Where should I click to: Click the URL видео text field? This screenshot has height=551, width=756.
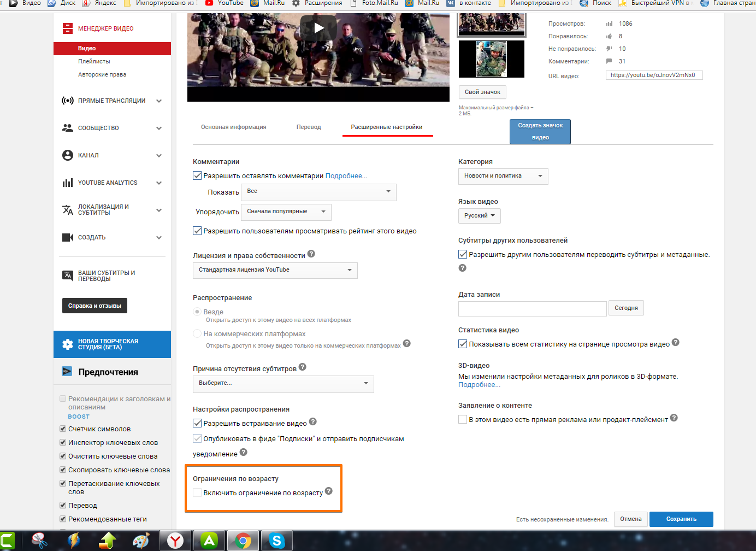point(654,75)
